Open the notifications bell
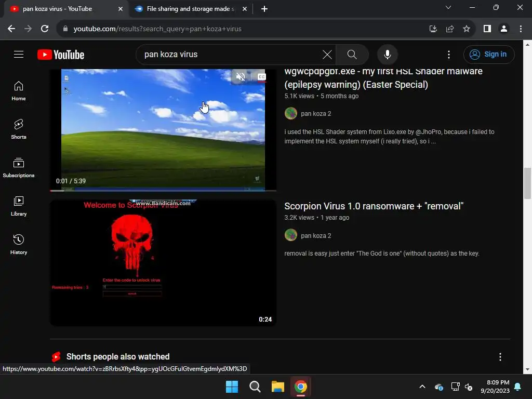 coord(518,387)
